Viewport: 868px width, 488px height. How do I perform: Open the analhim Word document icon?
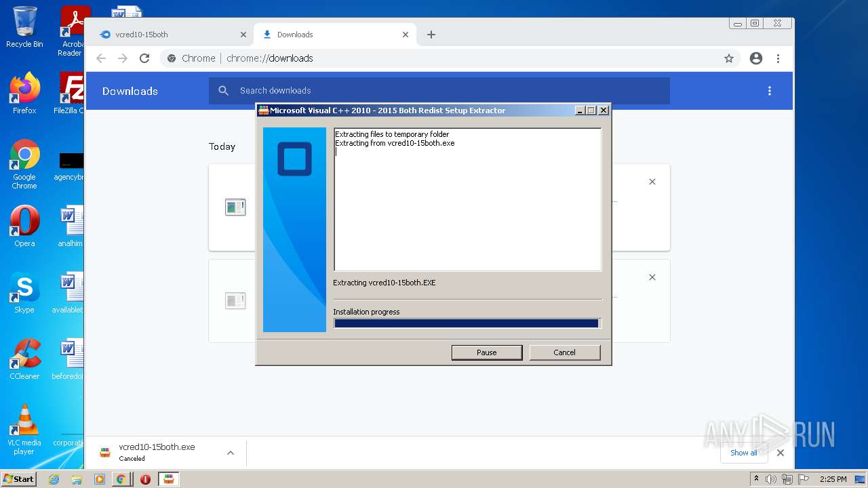coord(71,226)
